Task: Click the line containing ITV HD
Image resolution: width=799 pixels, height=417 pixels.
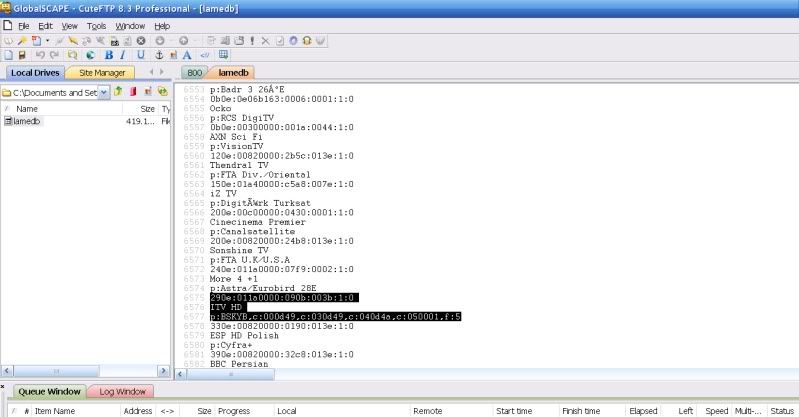Action: pyautogui.click(x=228, y=307)
